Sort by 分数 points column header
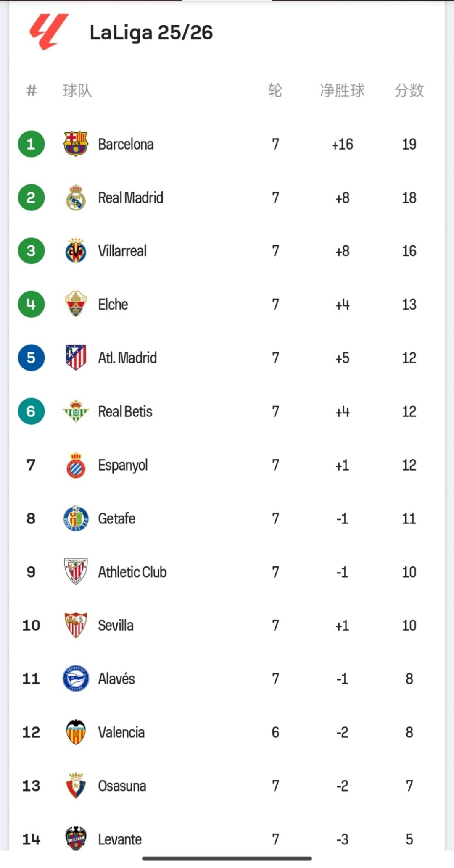 pos(409,90)
